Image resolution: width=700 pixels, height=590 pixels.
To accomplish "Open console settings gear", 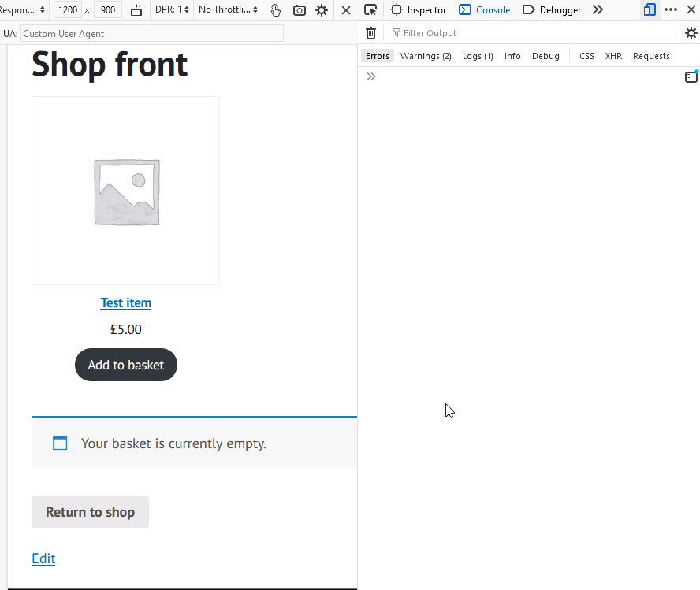I will click(x=691, y=33).
